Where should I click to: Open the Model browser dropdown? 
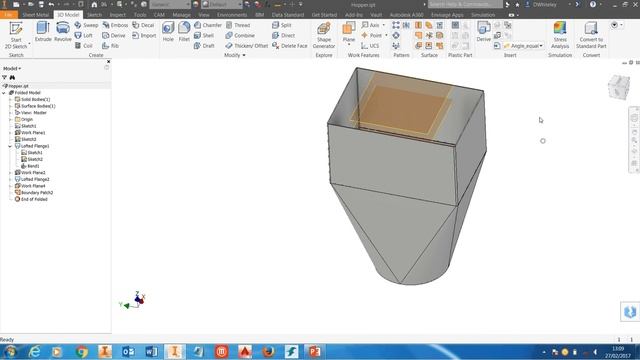coord(12,69)
